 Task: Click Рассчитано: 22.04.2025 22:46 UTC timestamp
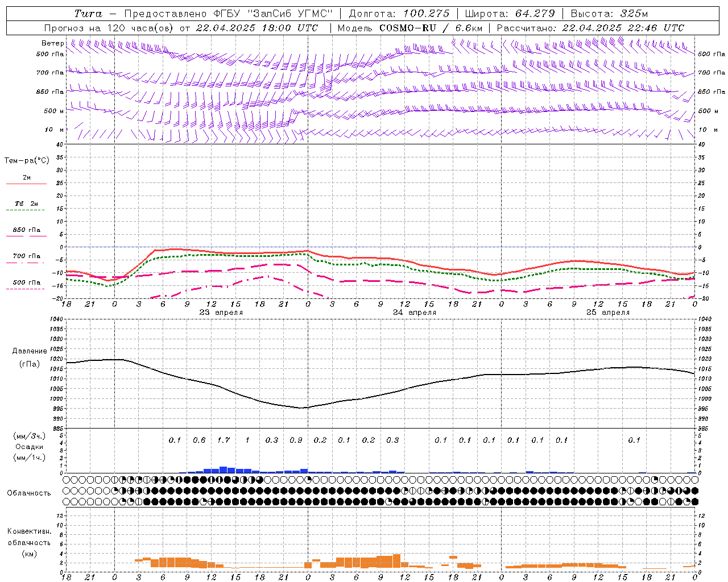point(591,28)
